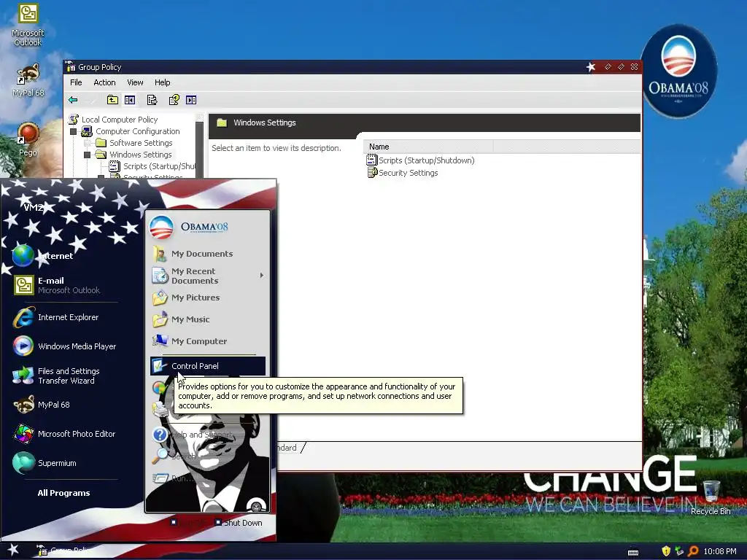
Task: Open the File menu in Group Policy
Action: coord(76,82)
